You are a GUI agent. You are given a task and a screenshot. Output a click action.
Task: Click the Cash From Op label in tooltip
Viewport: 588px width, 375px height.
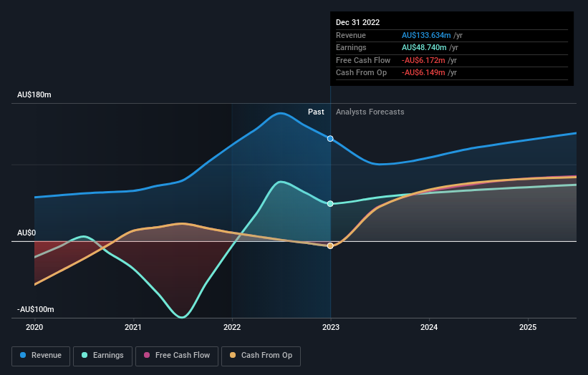[x=361, y=73]
